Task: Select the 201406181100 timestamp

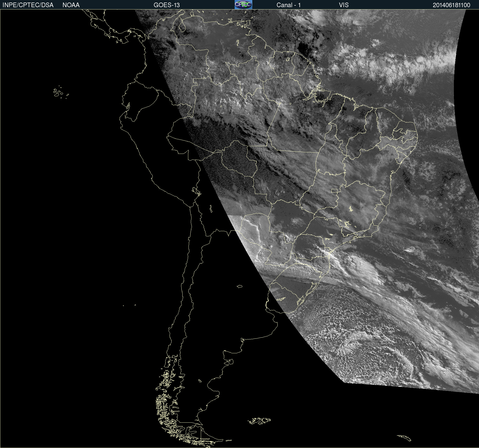Action: [452, 5]
